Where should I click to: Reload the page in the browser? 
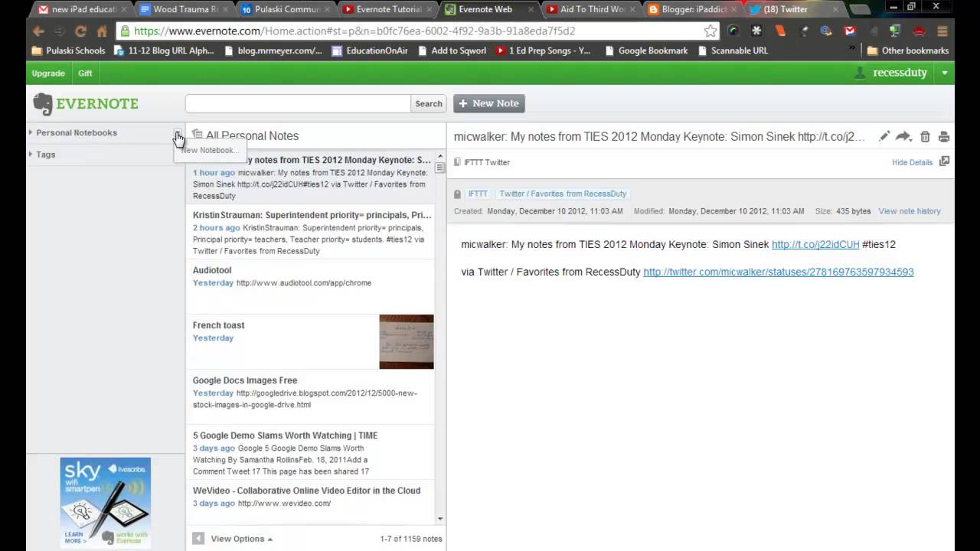tap(80, 31)
